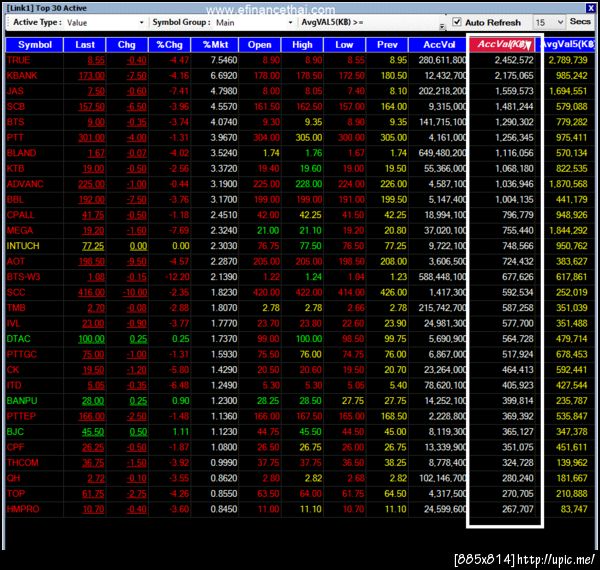600x570 pixels.
Task: Select the THCOM symbol
Action: [x=23, y=463]
